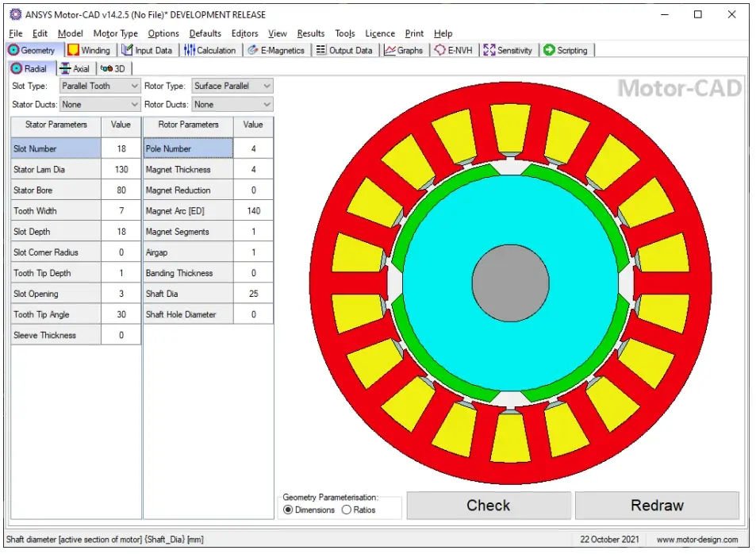Click the Stator Parameters column header
Screen dimensions: 756x554
pyautogui.click(x=56, y=125)
